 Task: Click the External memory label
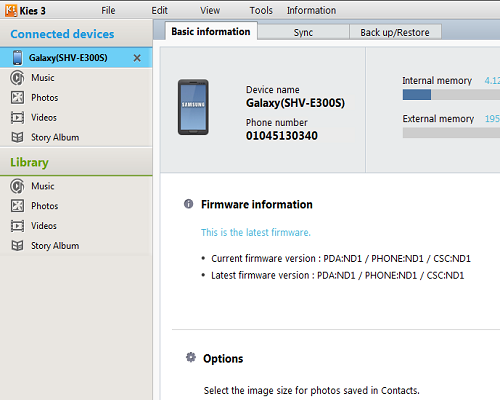pos(438,119)
